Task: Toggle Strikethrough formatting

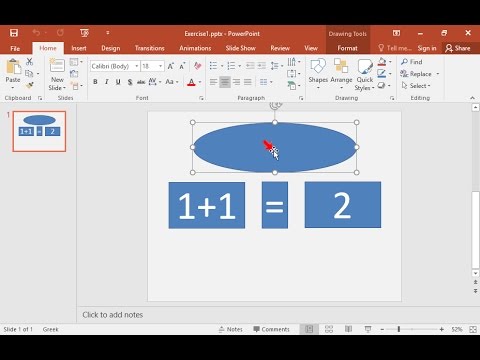Action: (x=141, y=82)
